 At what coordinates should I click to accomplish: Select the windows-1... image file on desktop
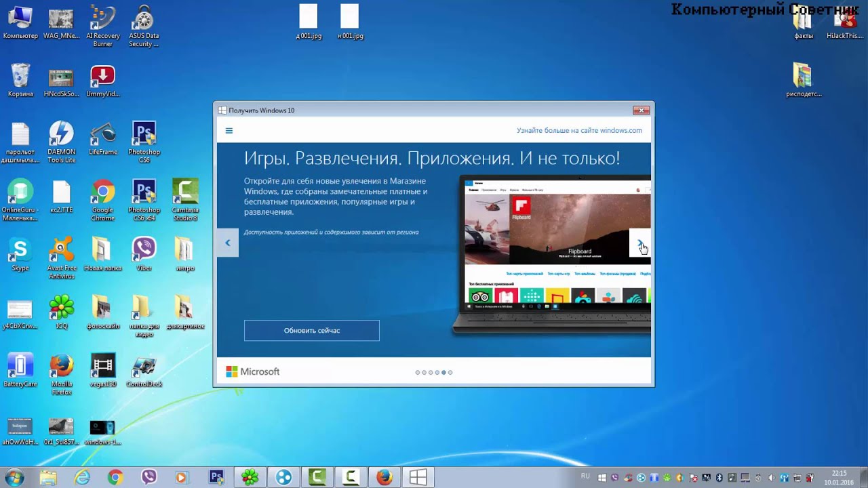(103, 431)
